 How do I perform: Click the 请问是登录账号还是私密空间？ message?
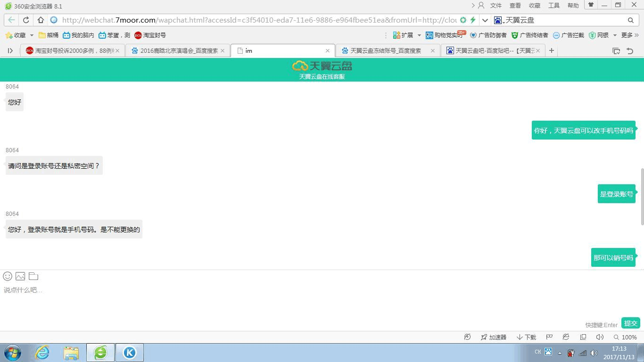coord(54,166)
